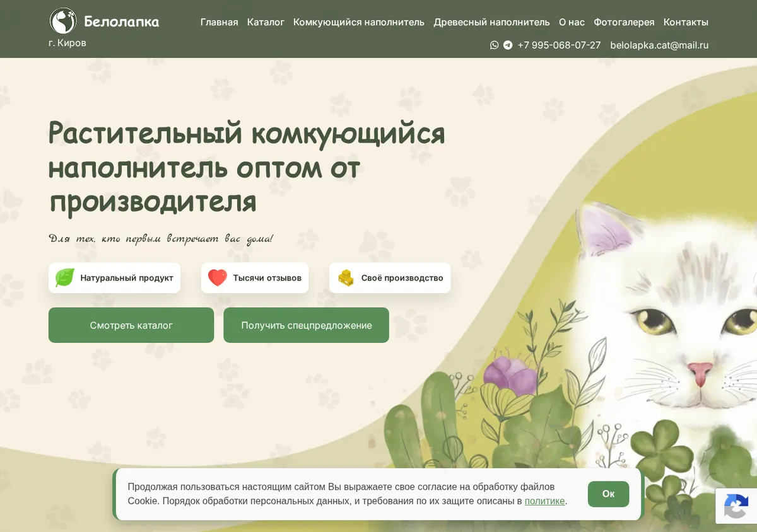Go to Древесный наполнитель page

point(491,22)
